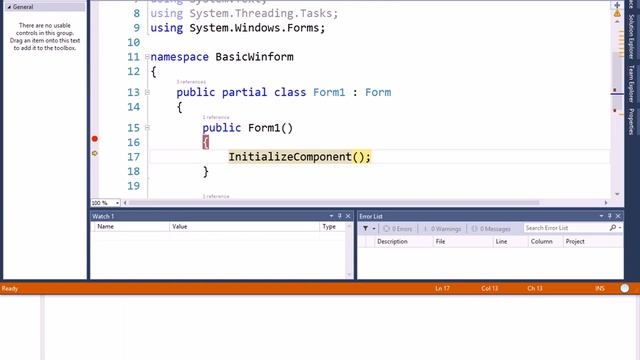Viewport: 640px width, 360px height.
Task: Click the Ln 17 status bar indicator
Action: click(442, 289)
